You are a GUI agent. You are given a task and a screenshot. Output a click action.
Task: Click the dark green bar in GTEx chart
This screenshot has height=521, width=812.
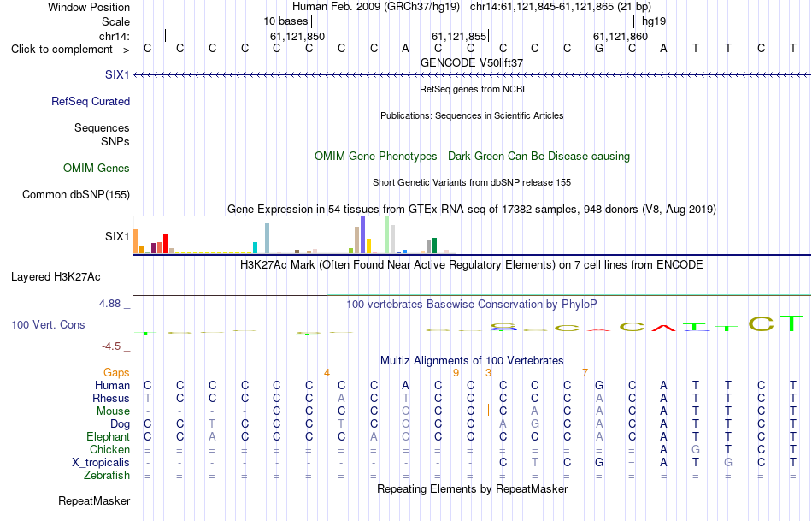(434, 246)
